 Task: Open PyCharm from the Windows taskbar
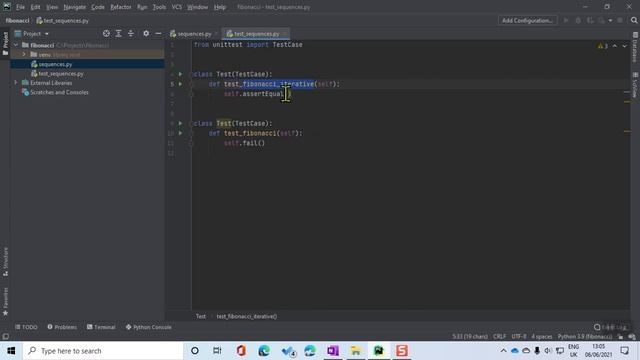coord(378,351)
